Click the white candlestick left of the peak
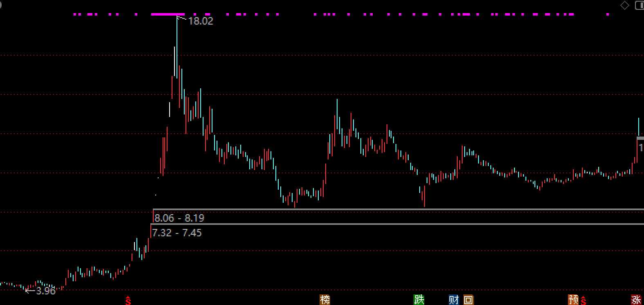Screen dimensions: 644x305 [170, 110]
